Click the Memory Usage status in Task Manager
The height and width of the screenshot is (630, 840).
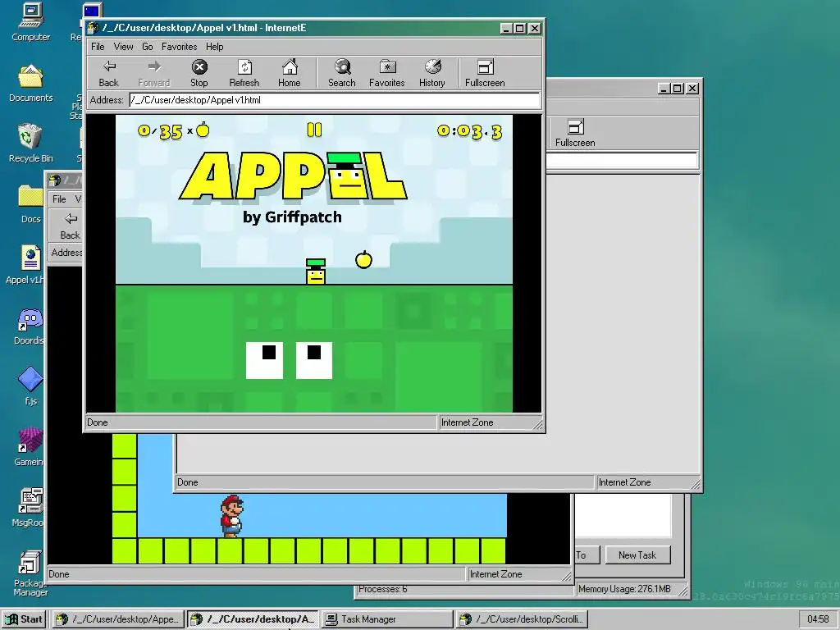click(x=624, y=589)
